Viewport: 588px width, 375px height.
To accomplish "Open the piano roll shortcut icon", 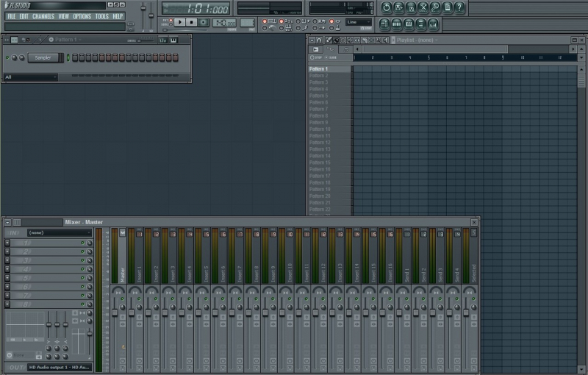I will tap(409, 25).
